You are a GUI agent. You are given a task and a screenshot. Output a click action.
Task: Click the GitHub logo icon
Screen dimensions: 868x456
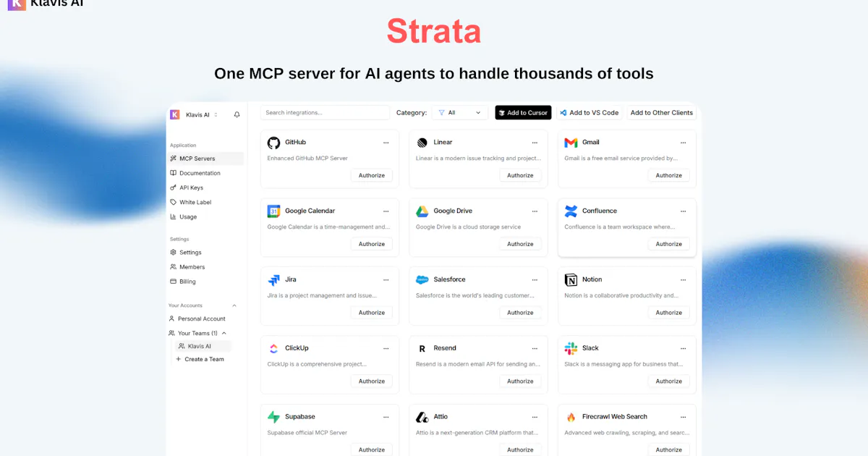(x=273, y=143)
